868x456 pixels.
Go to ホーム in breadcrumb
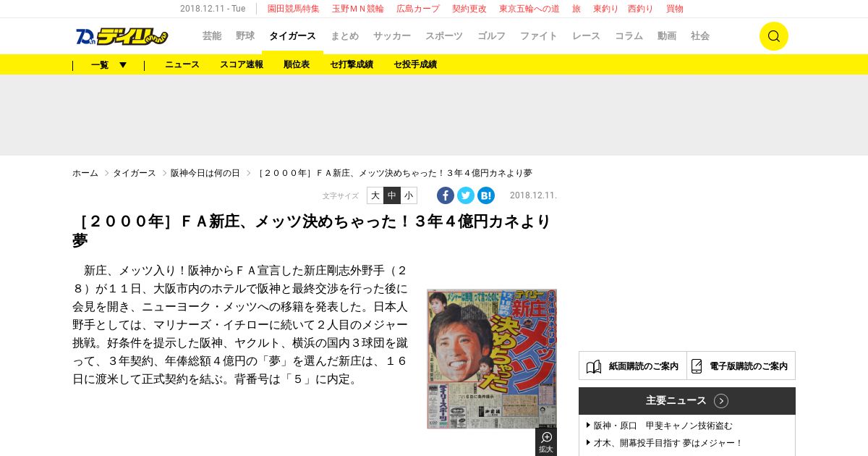pos(85,173)
